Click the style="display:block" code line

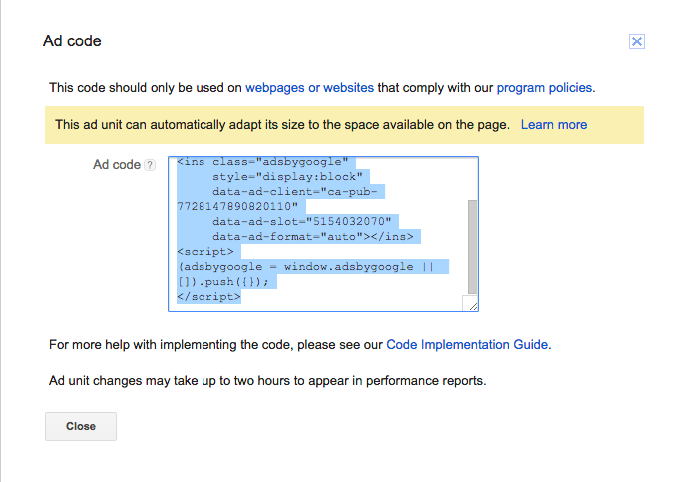[x=287, y=177]
